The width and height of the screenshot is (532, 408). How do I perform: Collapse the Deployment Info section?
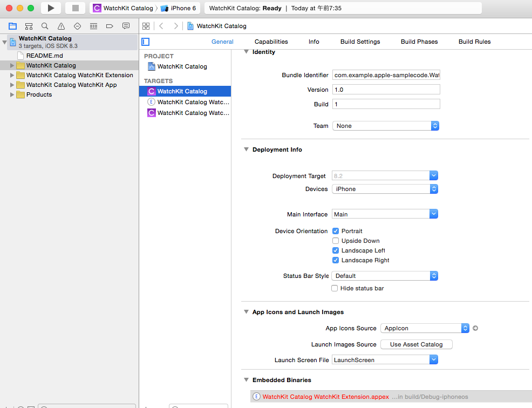click(247, 149)
